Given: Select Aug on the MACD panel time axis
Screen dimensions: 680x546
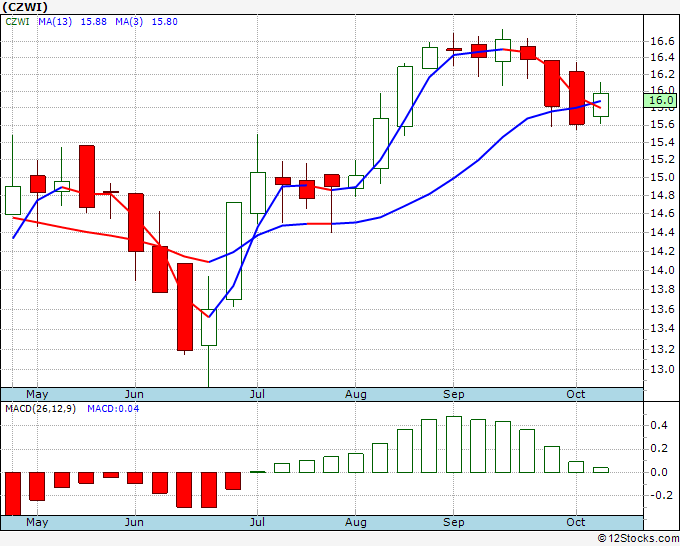Looking at the screenshot, I should 356,523.
